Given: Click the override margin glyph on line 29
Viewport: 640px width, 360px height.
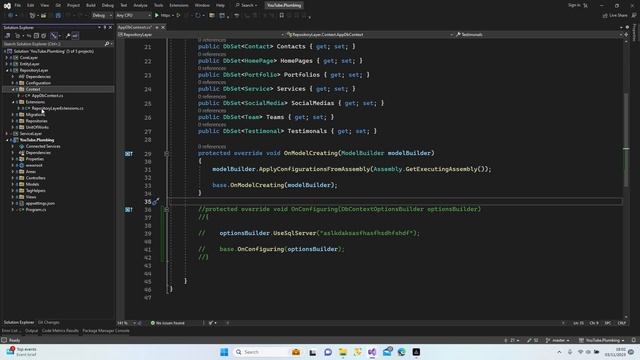Looking at the screenshot, I should (129, 153).
